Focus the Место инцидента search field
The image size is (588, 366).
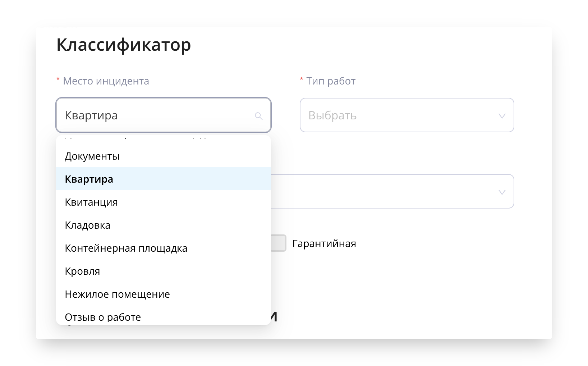click(158, 115)
